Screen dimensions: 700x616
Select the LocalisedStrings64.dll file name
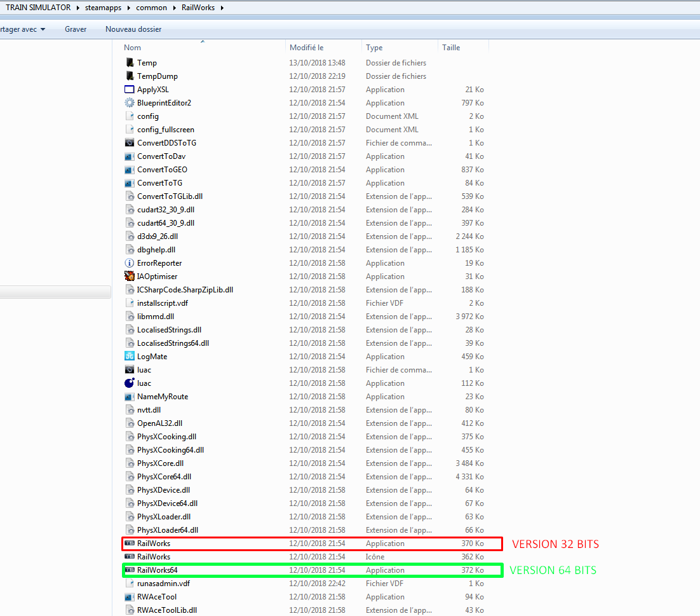(x=173, y=343)
